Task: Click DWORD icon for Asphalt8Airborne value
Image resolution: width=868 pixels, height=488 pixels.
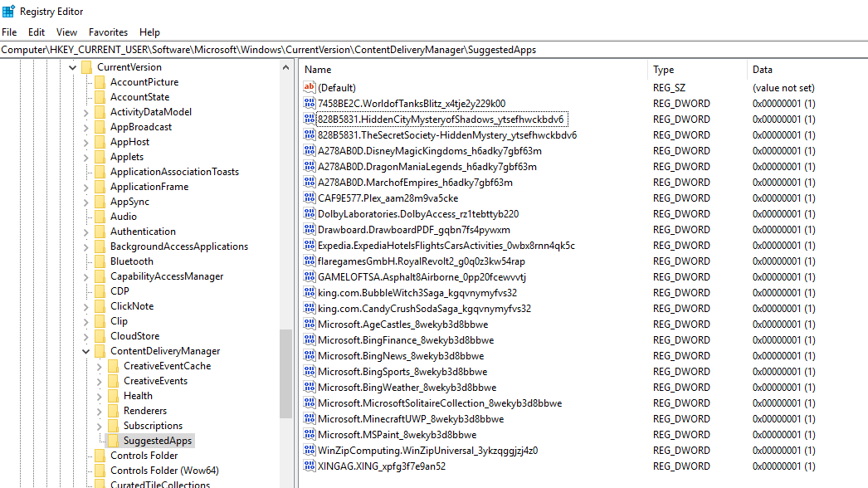Action: (x=310, y=276)
